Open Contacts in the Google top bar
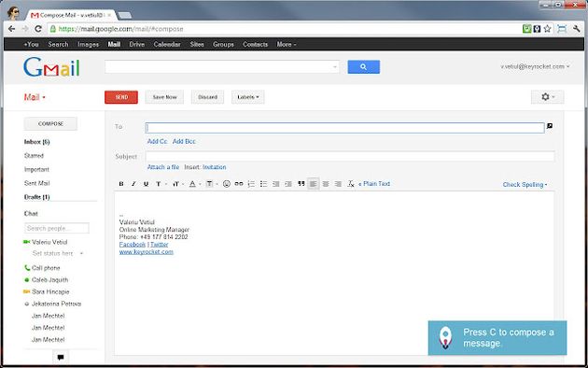The image size is (588, 368). coord(256,44)
